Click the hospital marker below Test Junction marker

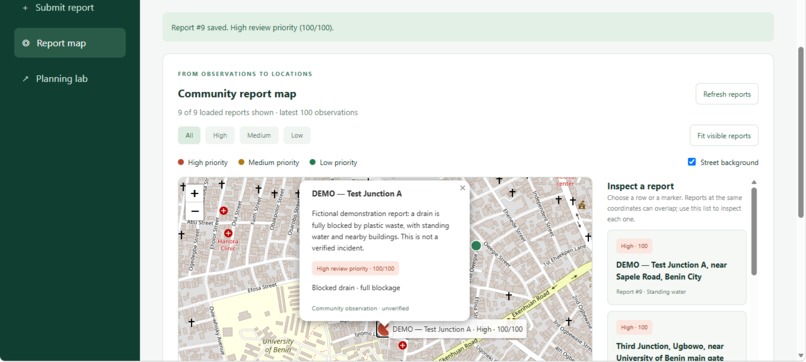402,346
